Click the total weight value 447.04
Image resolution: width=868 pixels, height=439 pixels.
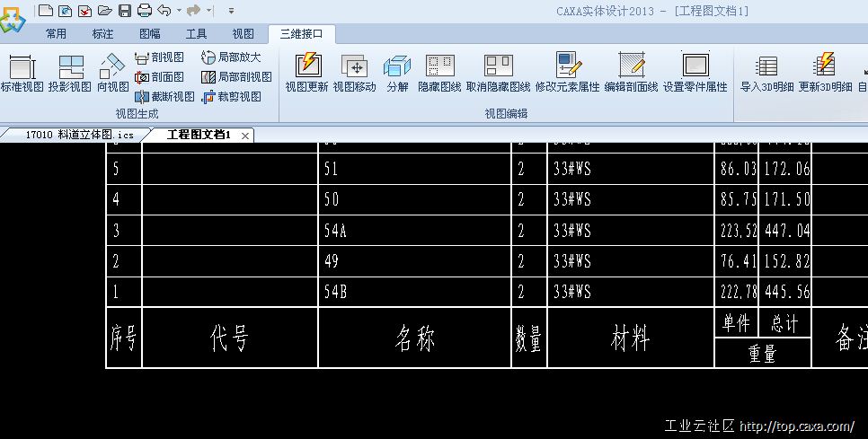[x=786, y=231]
